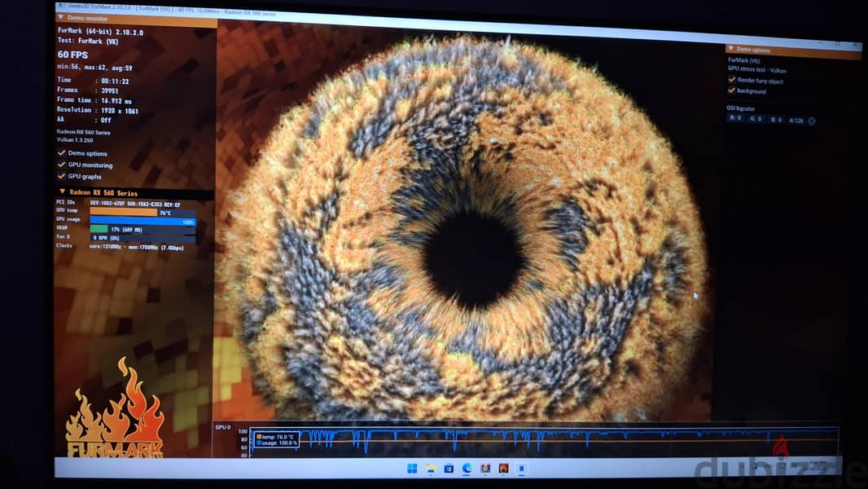868x489 pixels.
Task: Click the Test: FurMark (VK) line
Action: coord(88,41)
